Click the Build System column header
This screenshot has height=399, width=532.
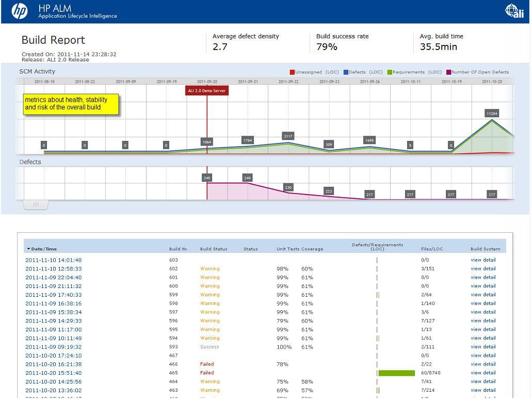[485, 249]
